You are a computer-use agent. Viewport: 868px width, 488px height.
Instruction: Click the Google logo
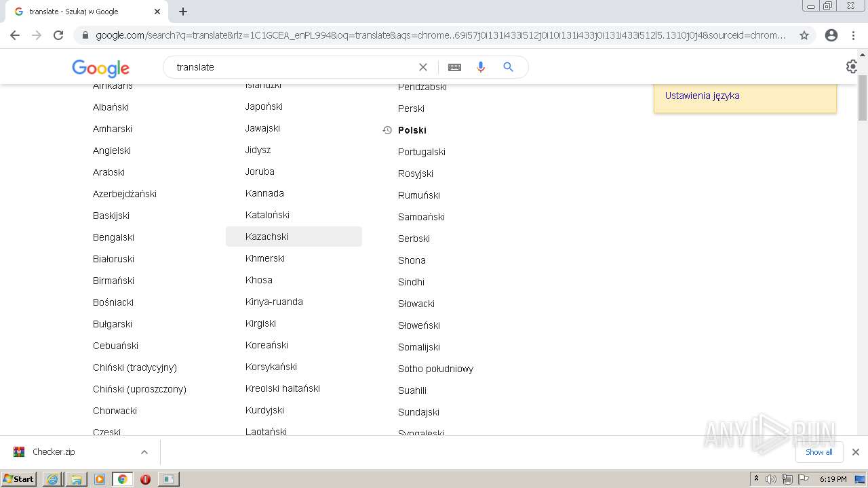(x=100, y=68)
